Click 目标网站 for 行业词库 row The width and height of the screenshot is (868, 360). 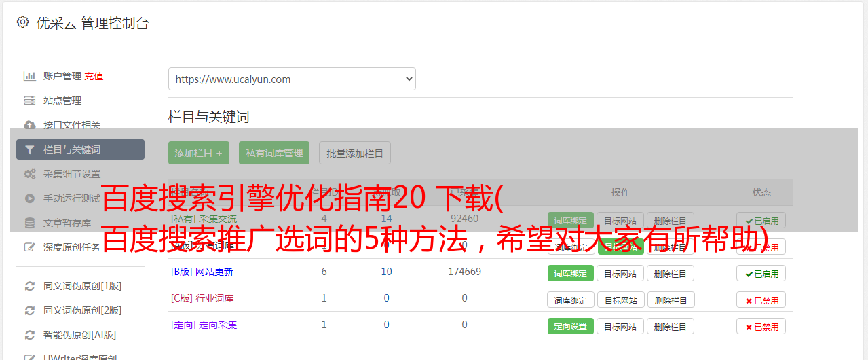click(620, 300)
